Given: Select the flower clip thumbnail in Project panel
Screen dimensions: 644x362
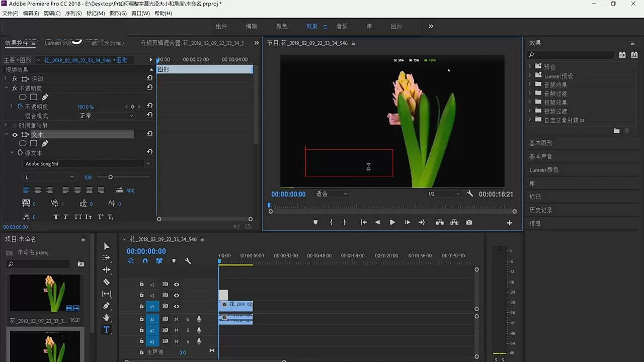Looking at the screenshot, I should 45,293.
